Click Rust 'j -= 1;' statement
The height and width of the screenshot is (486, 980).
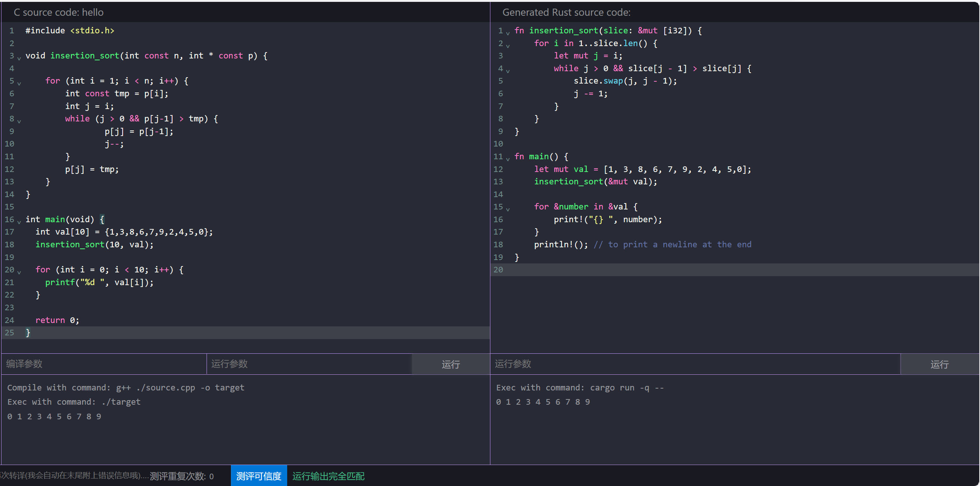(590, 94)
